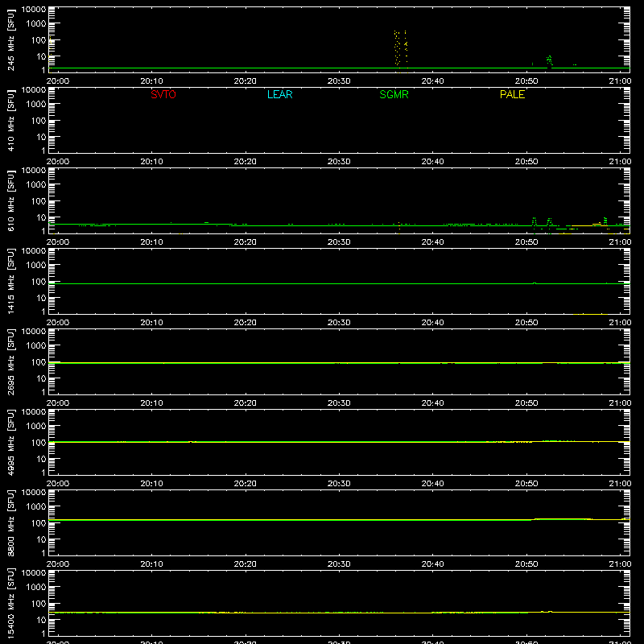Click 20:30 time label under 610 MHz panel
644x644 pixels.
(339, 242)
